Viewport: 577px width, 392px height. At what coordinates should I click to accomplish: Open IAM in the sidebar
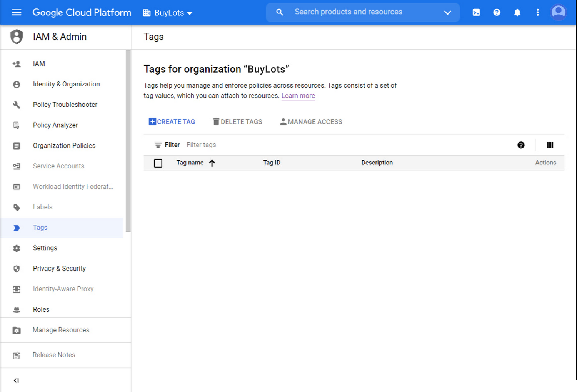click(39, 64)
